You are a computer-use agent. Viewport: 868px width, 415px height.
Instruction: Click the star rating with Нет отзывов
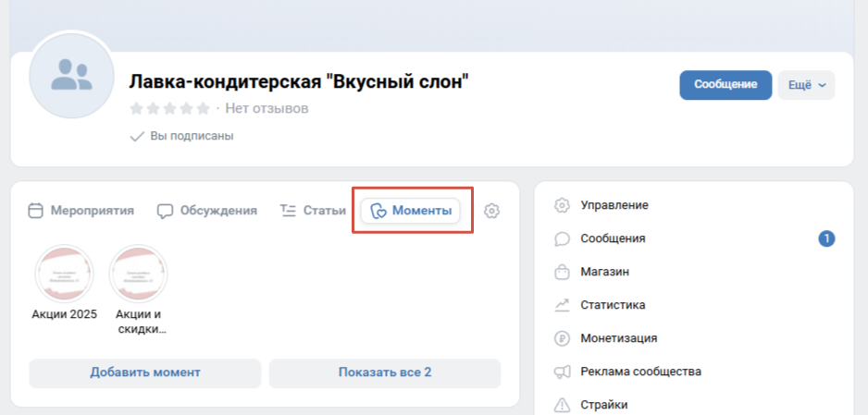[171, 109]
